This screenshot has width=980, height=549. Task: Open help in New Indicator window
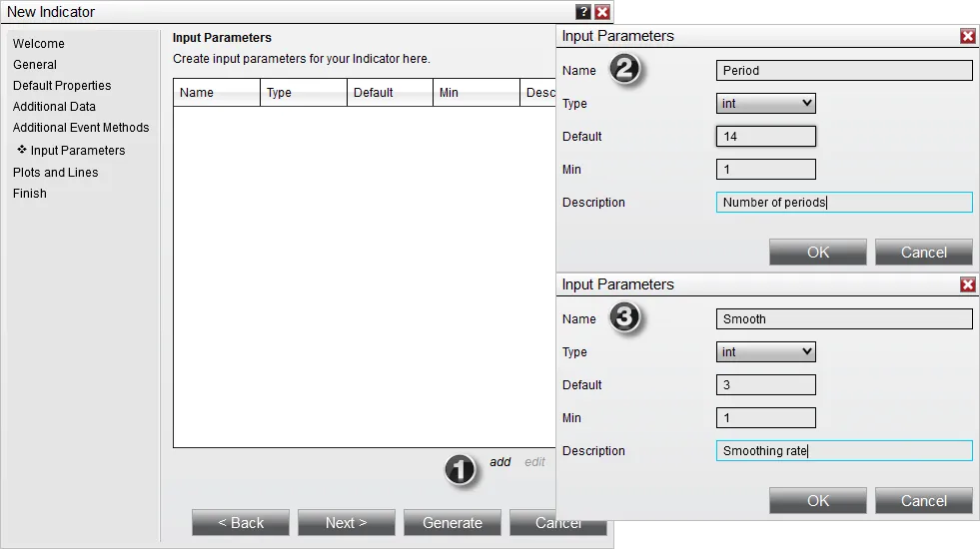(x=582, y=12)
